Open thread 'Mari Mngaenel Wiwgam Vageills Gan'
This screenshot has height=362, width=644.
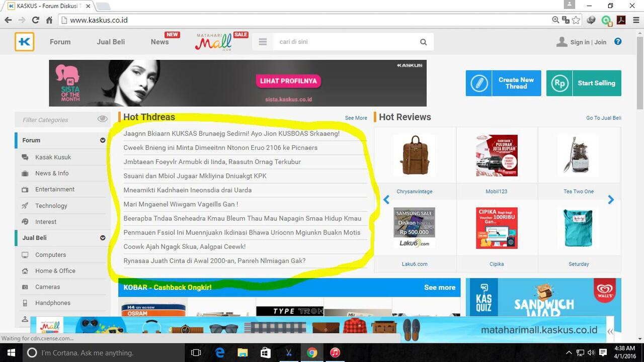(x=181, y=204)
